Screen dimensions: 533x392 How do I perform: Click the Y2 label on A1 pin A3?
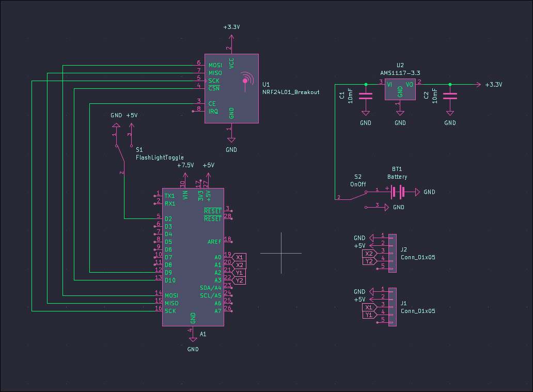tap(239, 280)
